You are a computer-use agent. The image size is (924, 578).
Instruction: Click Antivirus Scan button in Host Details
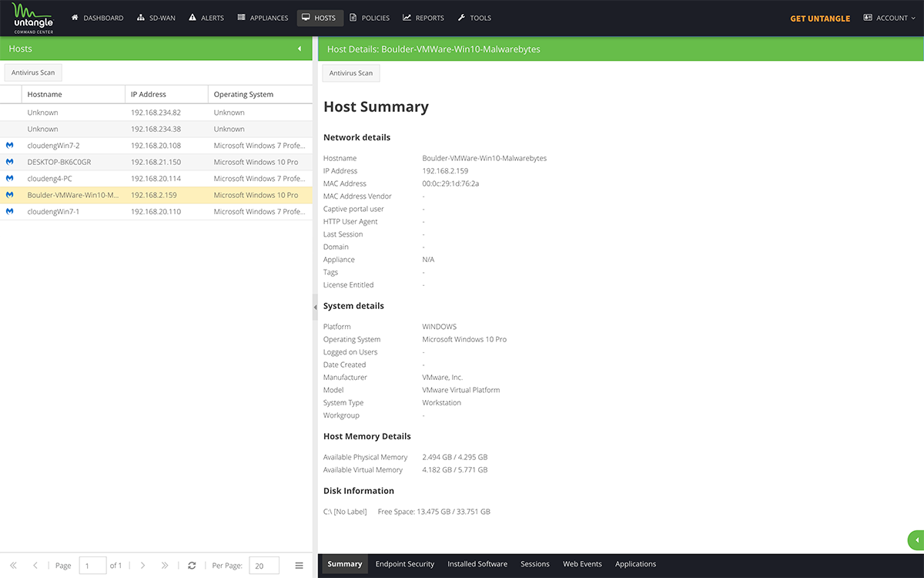point(351,73)
